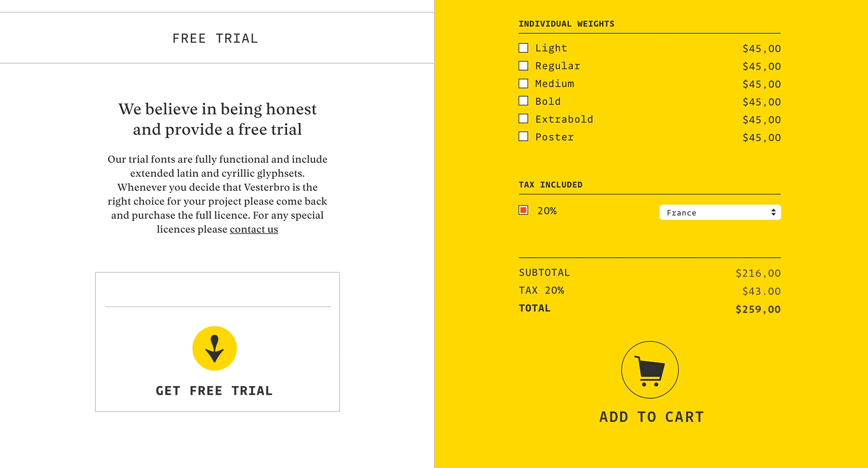Viewport: 868px width, 468px height.
Task: Open the France country dropdown
Action: (720, 213)
